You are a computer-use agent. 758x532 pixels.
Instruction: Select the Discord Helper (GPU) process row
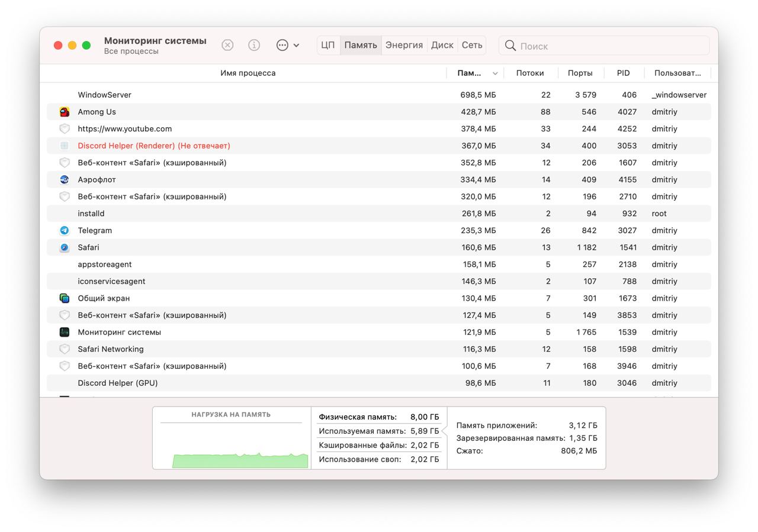[x=379, y=383]
